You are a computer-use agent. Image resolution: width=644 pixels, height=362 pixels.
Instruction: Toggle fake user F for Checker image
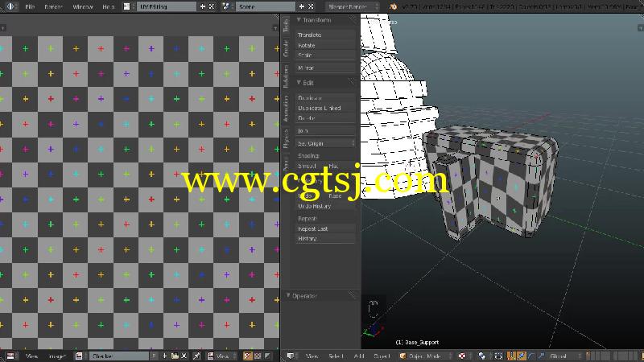click(x=154, y=356)
